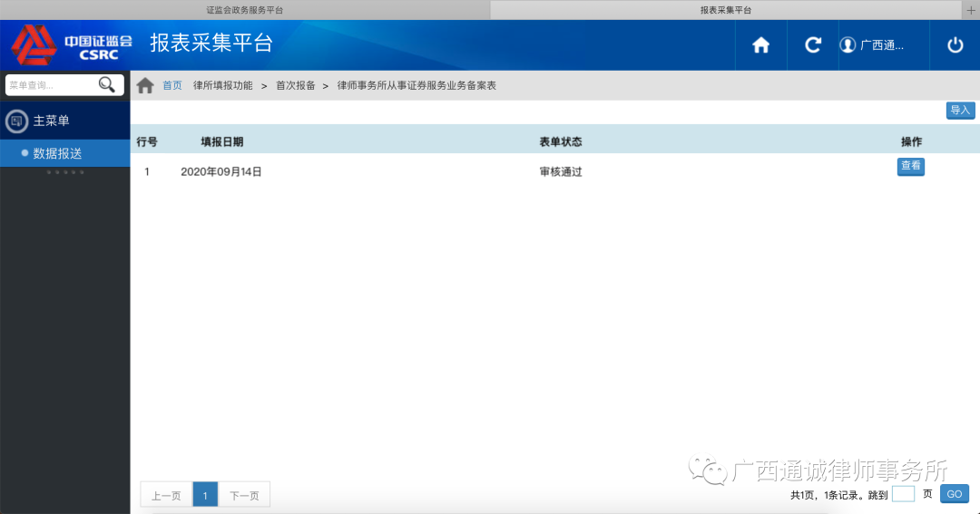980x514 pixels.
Task: Switch to 报表采集平台 tab
Action: coord(726,10)
